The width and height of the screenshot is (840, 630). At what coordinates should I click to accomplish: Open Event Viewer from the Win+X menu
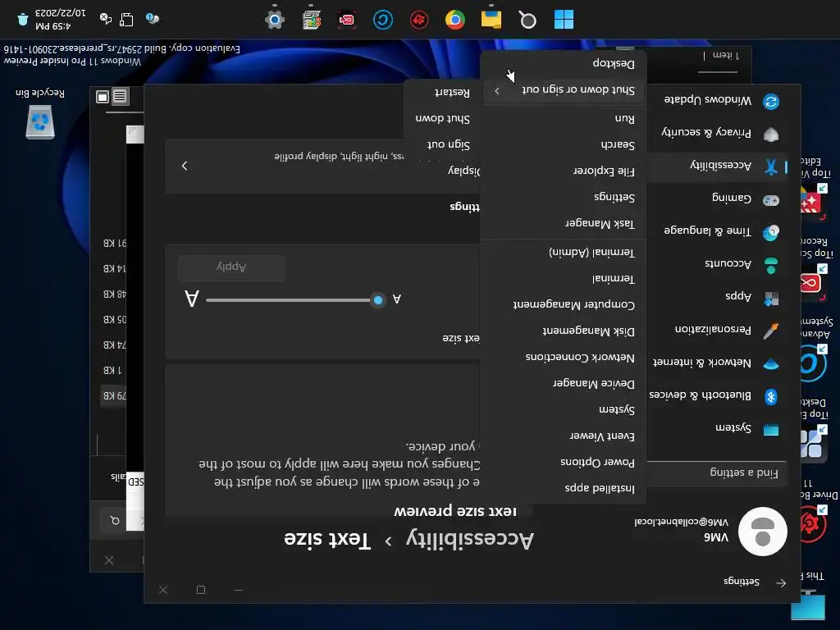pos(564,436)
